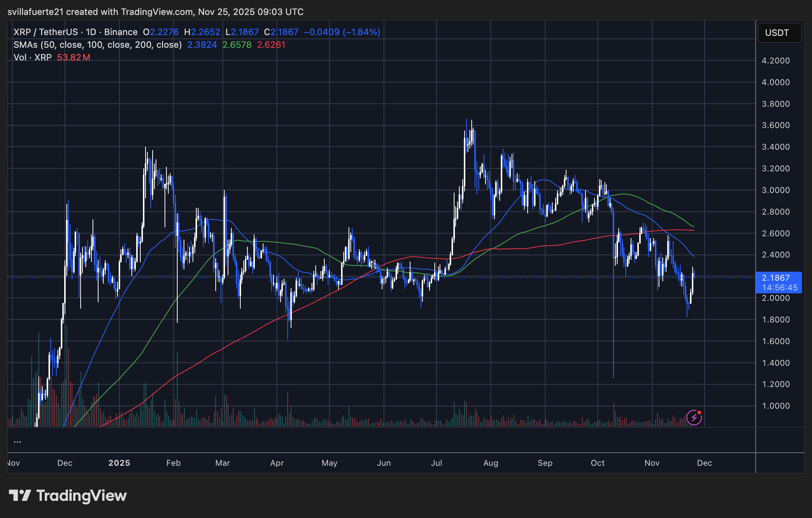Select the Vol · XRP indicator legend
Viewport: 812px width, 518px height.
32,57
